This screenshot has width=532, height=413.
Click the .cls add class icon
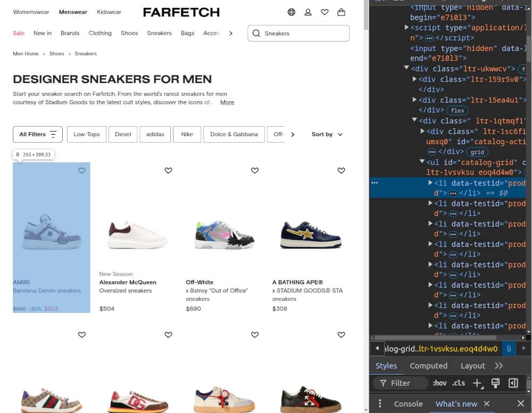459,383
